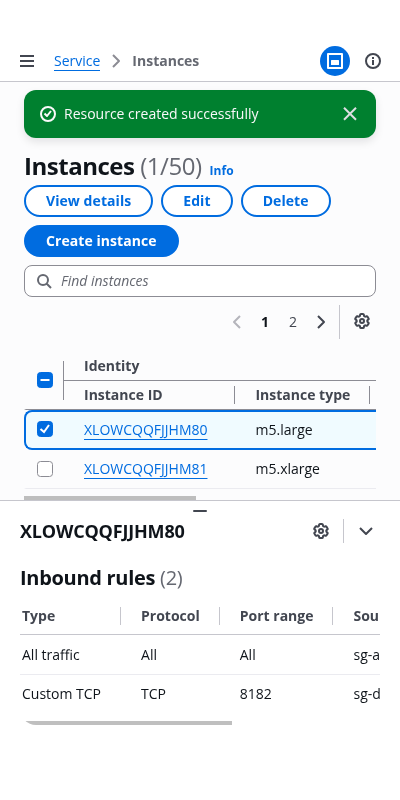
Task: Open the hamburger navigation menu
Action: click(27, 61)
